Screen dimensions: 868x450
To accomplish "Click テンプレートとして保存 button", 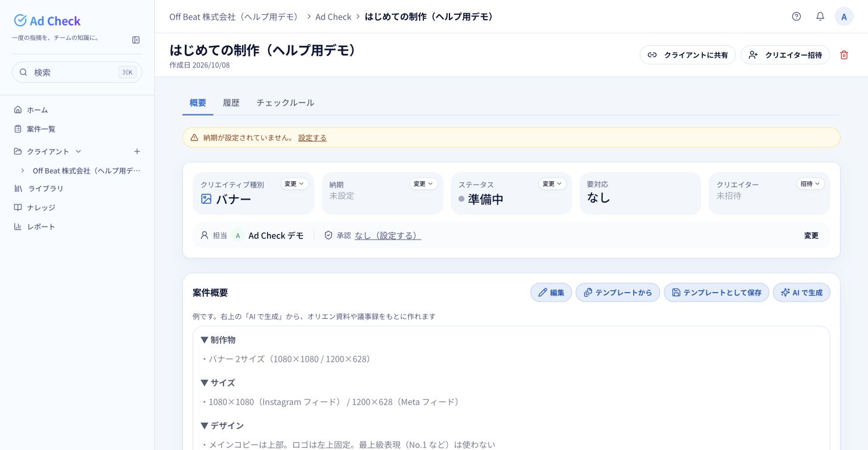I will click(717, 293).
